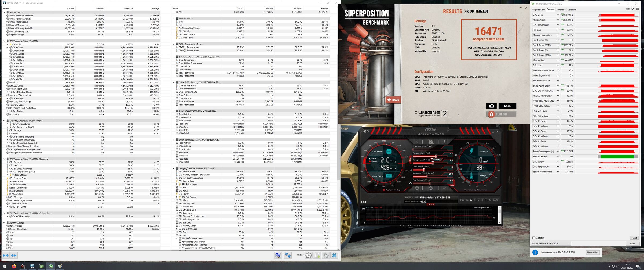
Task: Click Superposition SAVE button
Action: [x=507, y=106]
